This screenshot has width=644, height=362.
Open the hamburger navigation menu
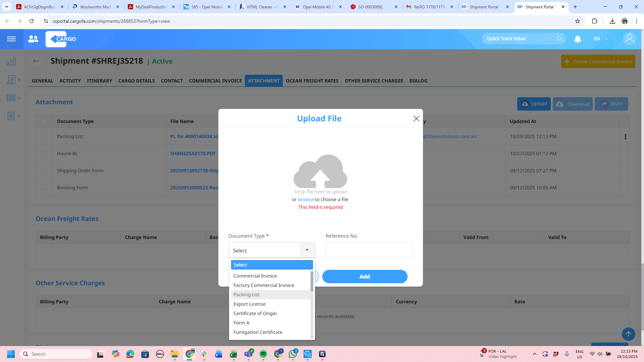coord(11,39)
